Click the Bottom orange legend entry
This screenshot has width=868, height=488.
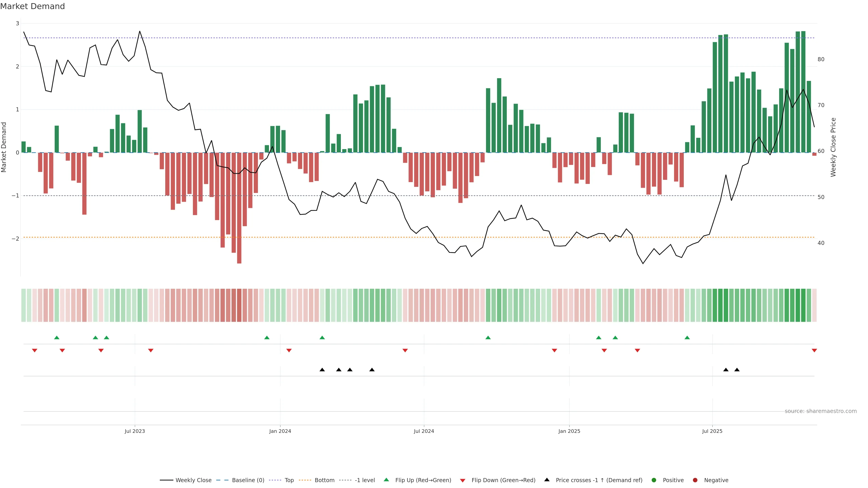tap(324, 480)
